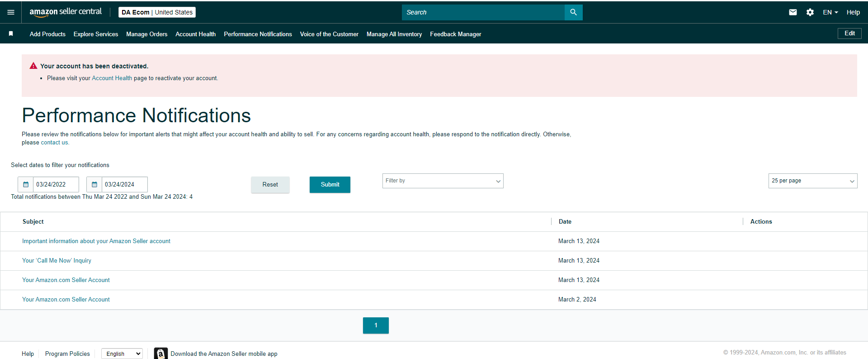The width and height of the screenshot is (868, 359).
Task: Open Explore Services menu item
Action: [96, 34]
